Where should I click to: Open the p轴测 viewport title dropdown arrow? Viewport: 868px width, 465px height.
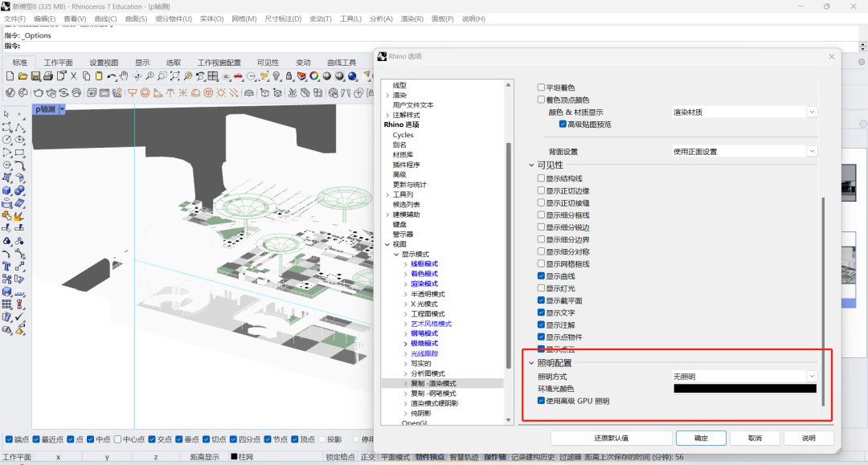pos(62,109)
